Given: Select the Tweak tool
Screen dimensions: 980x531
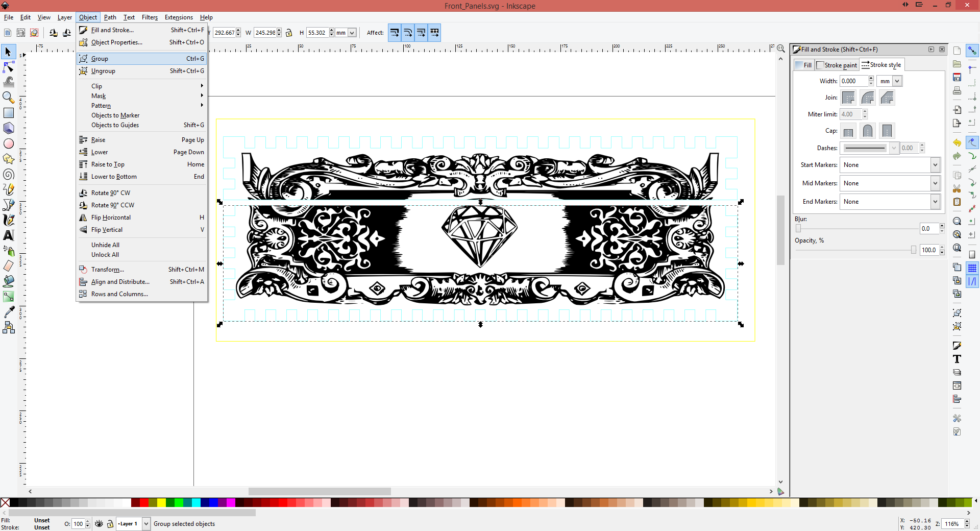Looking at the screenshot, I should click(x=8, y=82).
